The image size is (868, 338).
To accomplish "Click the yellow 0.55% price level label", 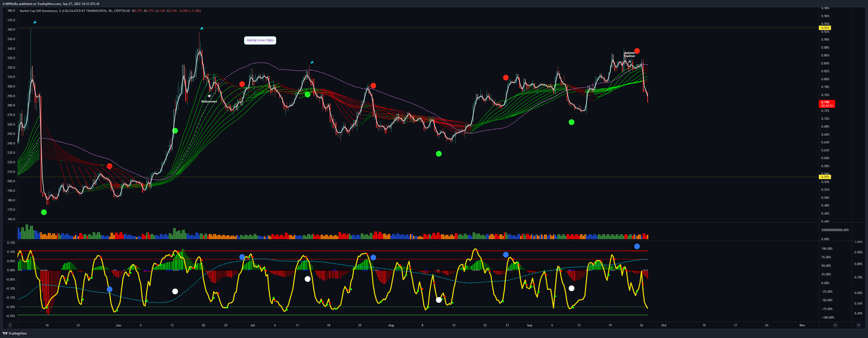I will coord(825,177).
